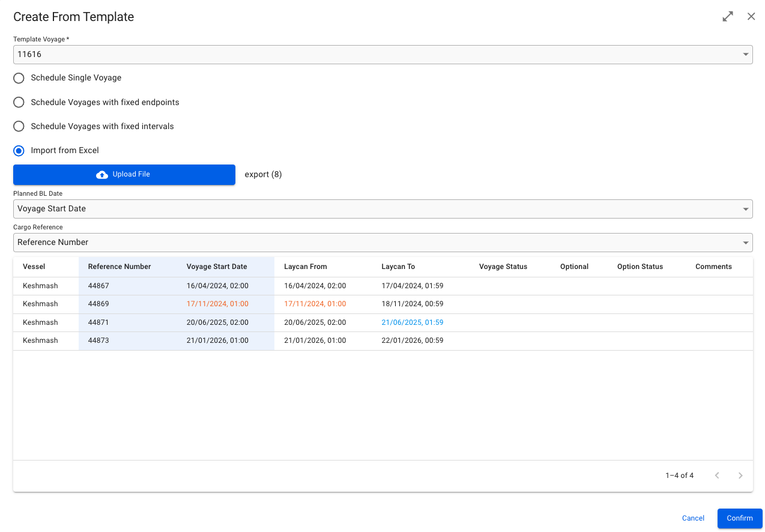The image size is (765, 532).
Task: Click the Voyage Start Date column header
Action: [x=217, y=267]
